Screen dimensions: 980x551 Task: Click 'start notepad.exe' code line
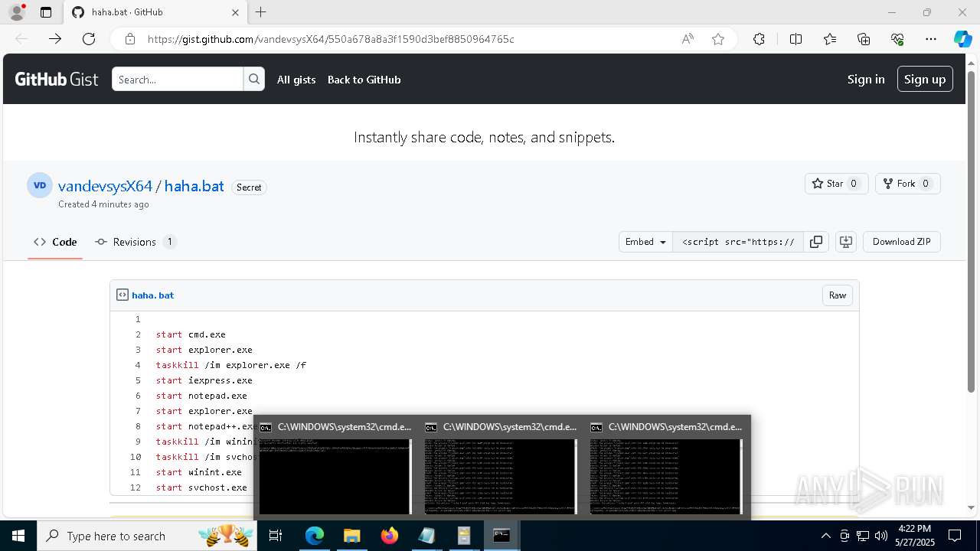[x=201, y=396]
